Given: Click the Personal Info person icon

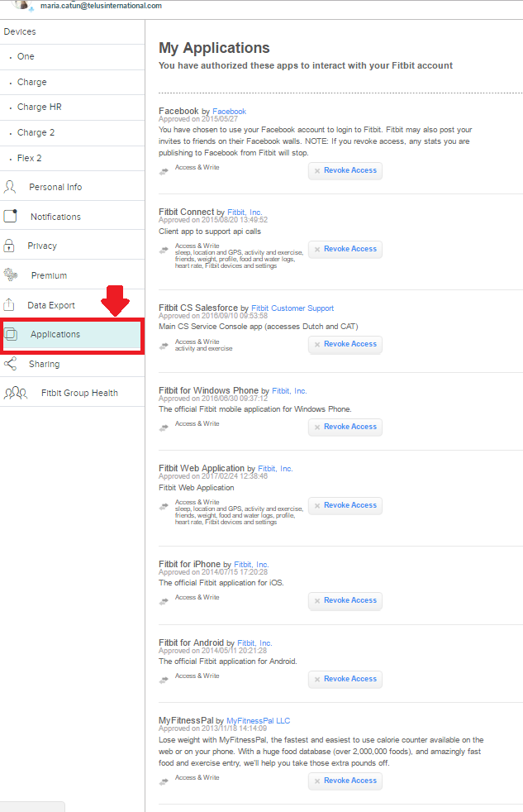Looking at the screenshot, I should tap(10, 187).
